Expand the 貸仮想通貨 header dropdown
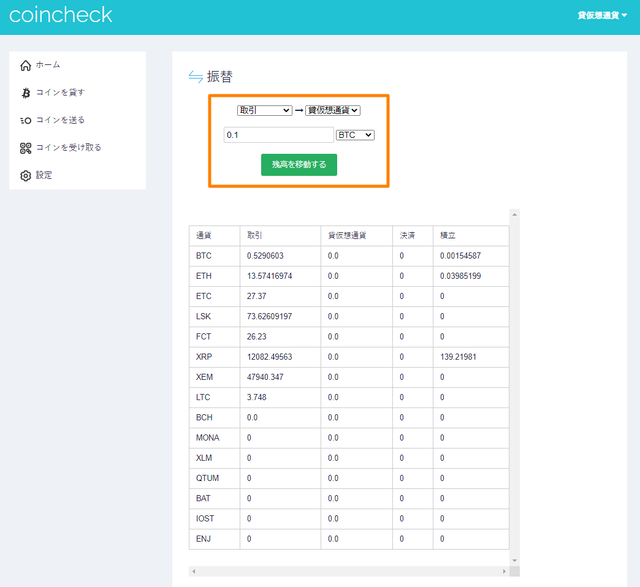The height and width of the screenshot is (587, 640). [x=602, y=16]
